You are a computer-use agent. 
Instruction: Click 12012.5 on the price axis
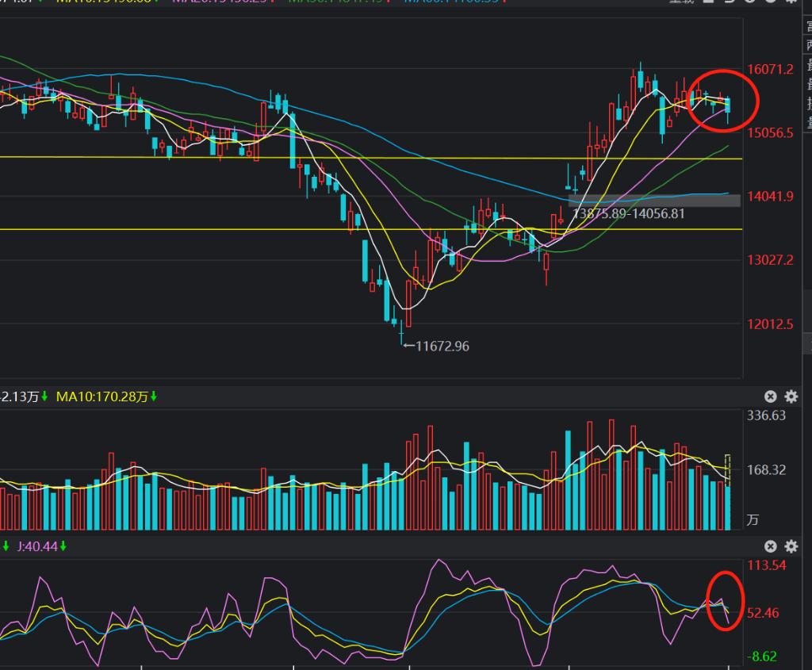tap(770, 324)
